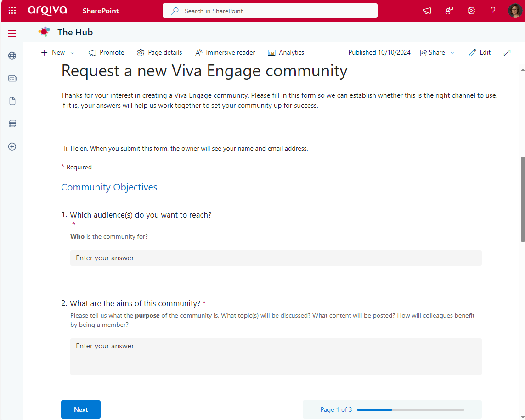
Task: Click Published 10/10/2024 status
Action: click(379, 52)
